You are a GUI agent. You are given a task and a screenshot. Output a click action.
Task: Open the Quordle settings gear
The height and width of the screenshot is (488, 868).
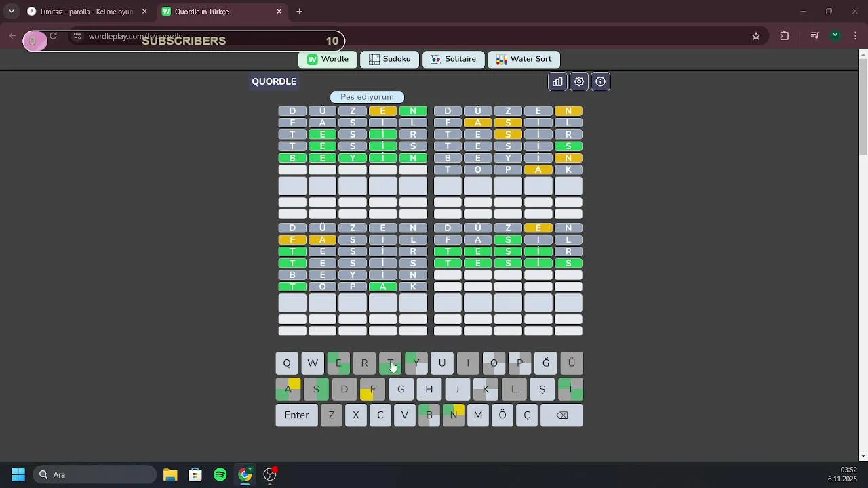click(579, 82)
